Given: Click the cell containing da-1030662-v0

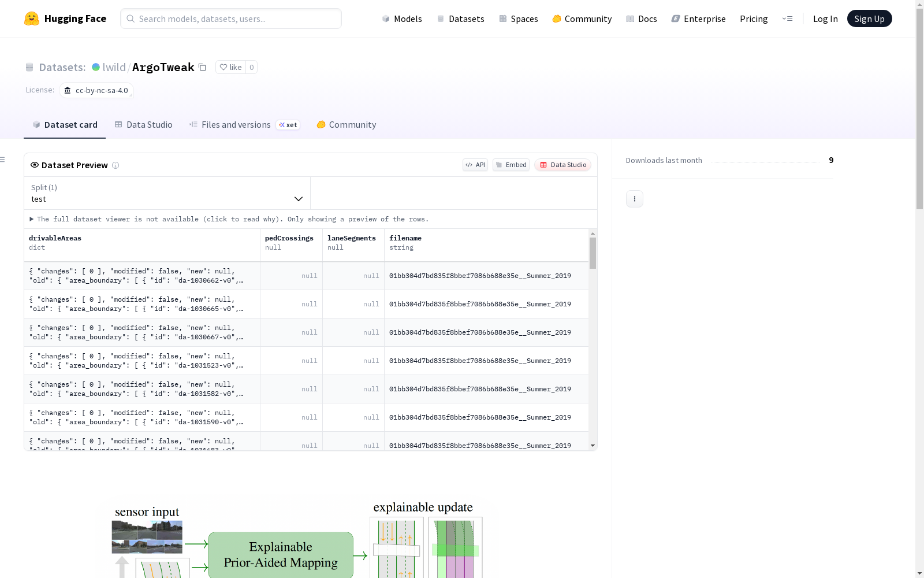Looking at the screenshot, I should (142, 276).
